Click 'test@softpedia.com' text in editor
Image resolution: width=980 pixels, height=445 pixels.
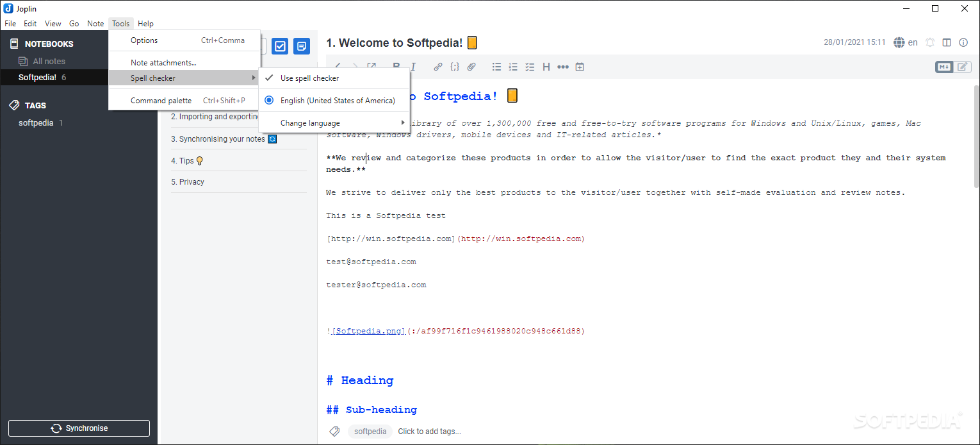(371, 262)
